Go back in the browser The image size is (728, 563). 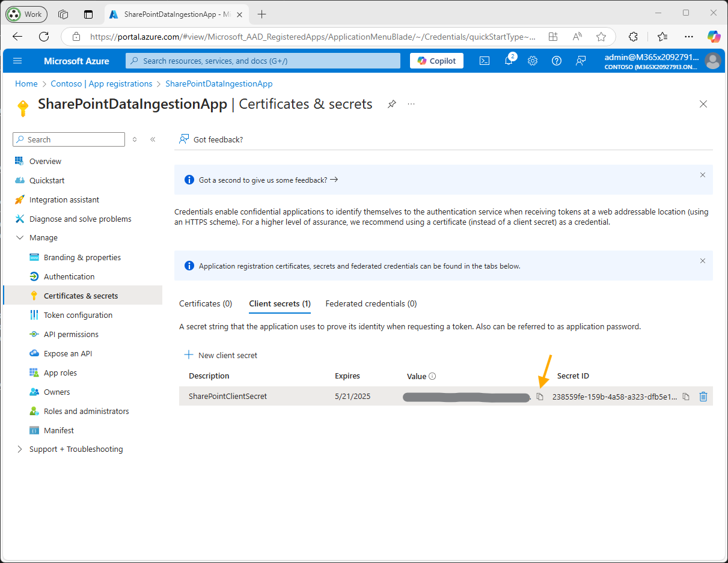click(17, 37)
